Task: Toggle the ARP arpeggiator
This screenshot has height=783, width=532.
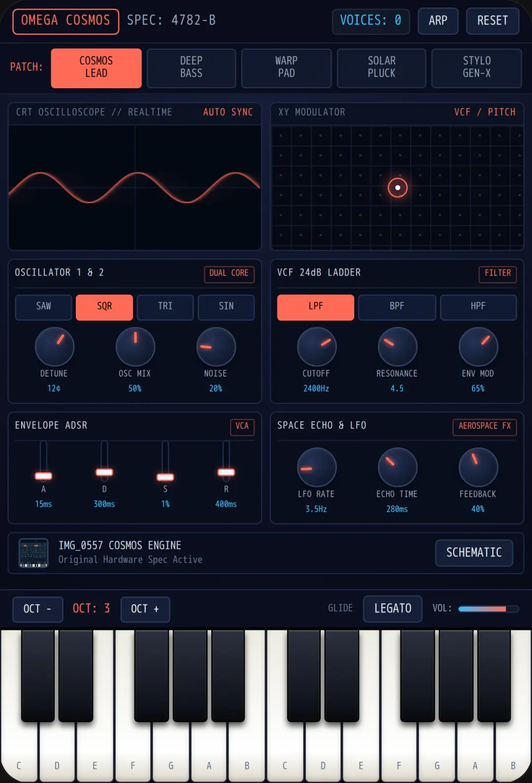Action: tap(438, 21)
